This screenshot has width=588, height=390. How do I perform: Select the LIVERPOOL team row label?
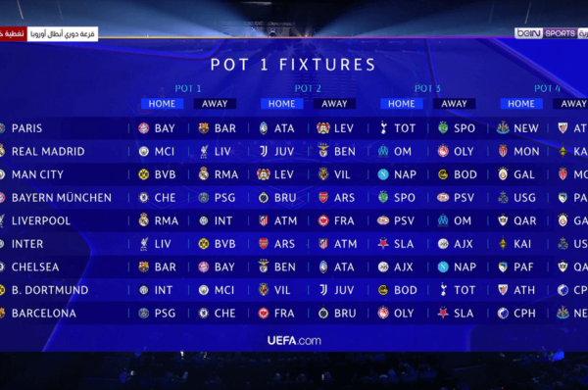click(x=41, y=220)
